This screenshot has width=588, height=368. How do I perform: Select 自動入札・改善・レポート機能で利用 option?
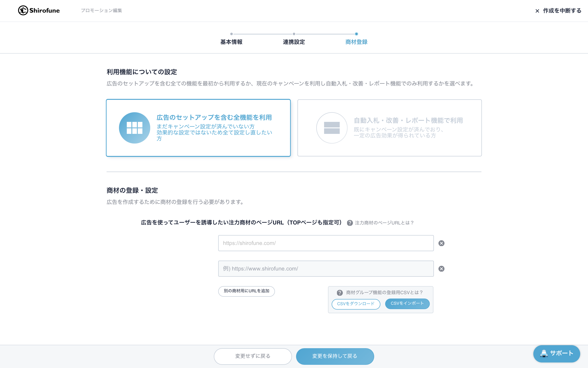coord(390,128)
